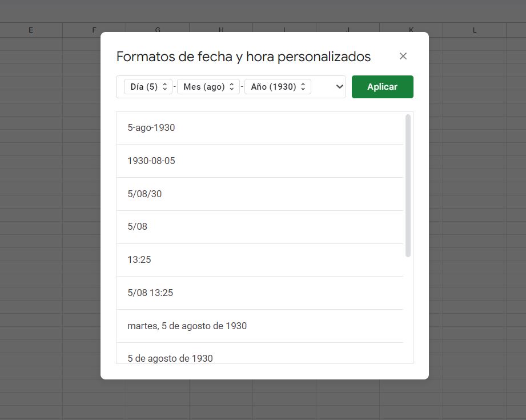The image size is (526, 420).
Task: Open the Mes (ago) format chip
Action: click(208, 87)
